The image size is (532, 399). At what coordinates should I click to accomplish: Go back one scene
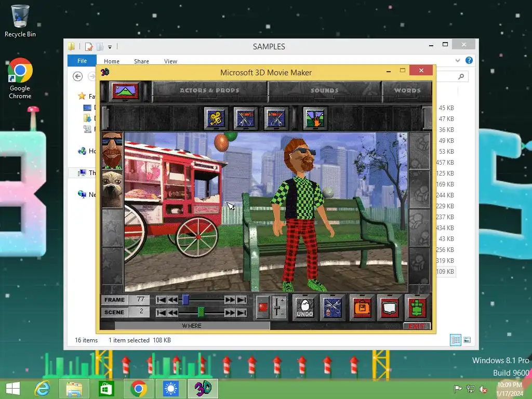coord(172,312)
